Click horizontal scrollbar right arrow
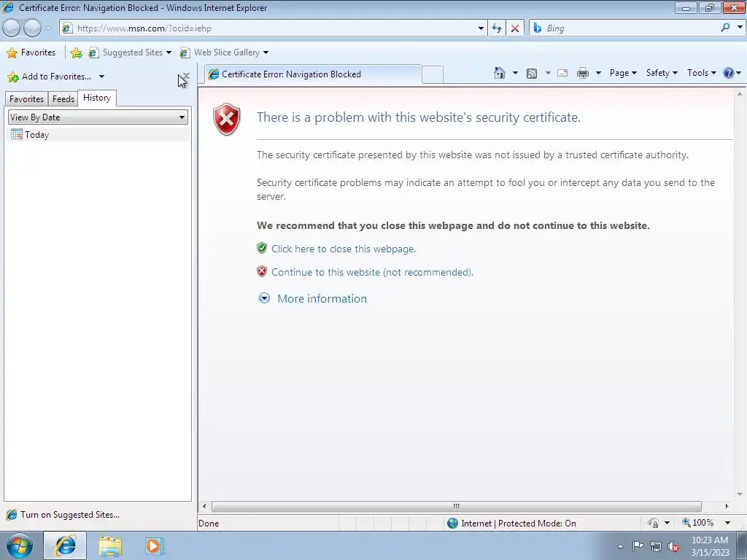This screenshot has height=560, width=747. click(727, 506)
